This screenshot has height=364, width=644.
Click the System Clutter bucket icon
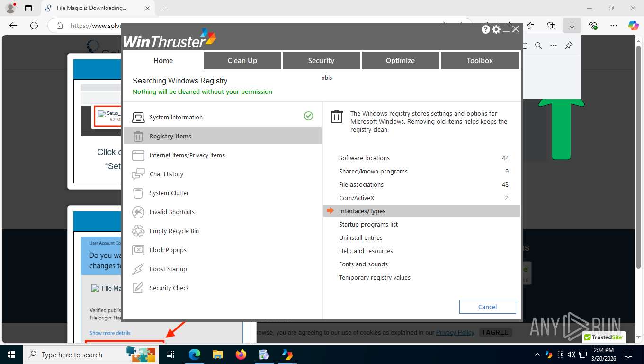point(138,193)
